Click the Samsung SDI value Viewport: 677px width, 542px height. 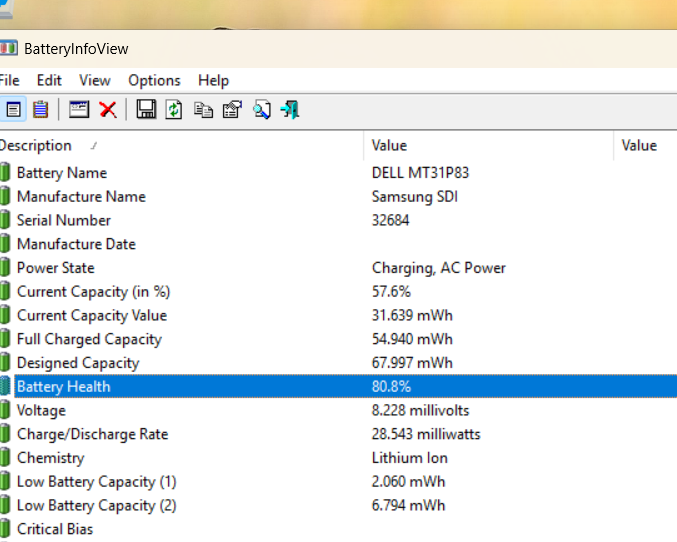414,197
